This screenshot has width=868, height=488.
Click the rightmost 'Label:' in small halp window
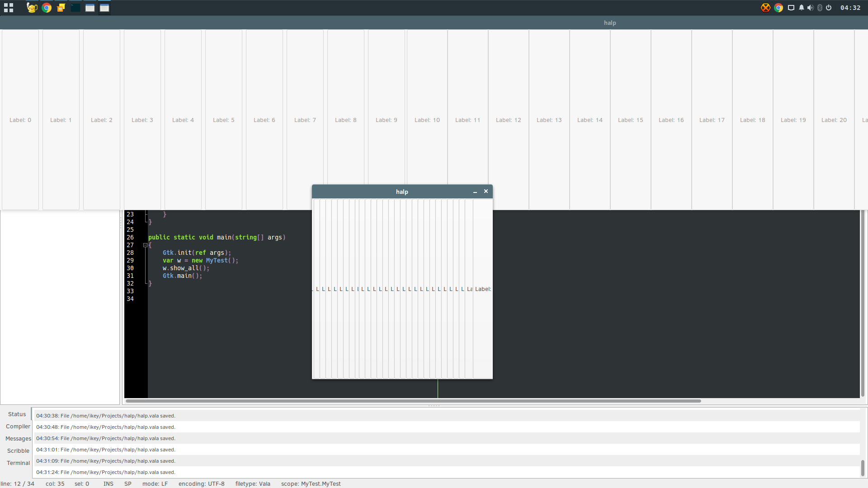(483, 289)
